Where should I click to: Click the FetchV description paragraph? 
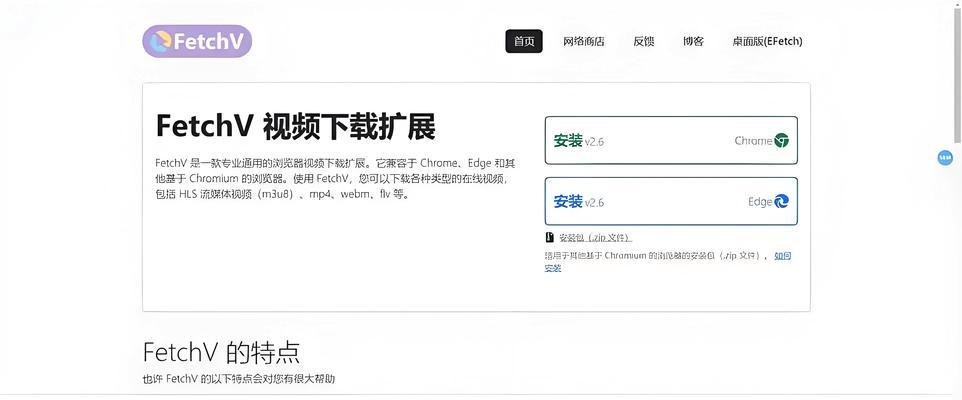tap(335, 179)
